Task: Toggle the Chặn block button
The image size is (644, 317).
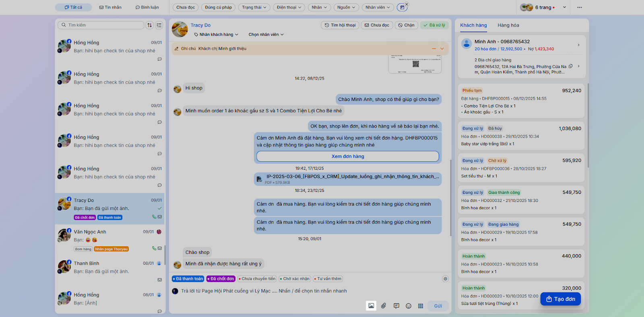Action: click(407, 25)
